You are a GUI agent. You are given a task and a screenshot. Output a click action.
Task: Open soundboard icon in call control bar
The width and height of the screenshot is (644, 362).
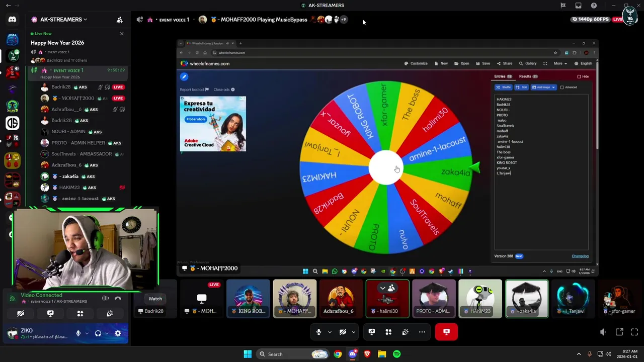coord(405,332)
